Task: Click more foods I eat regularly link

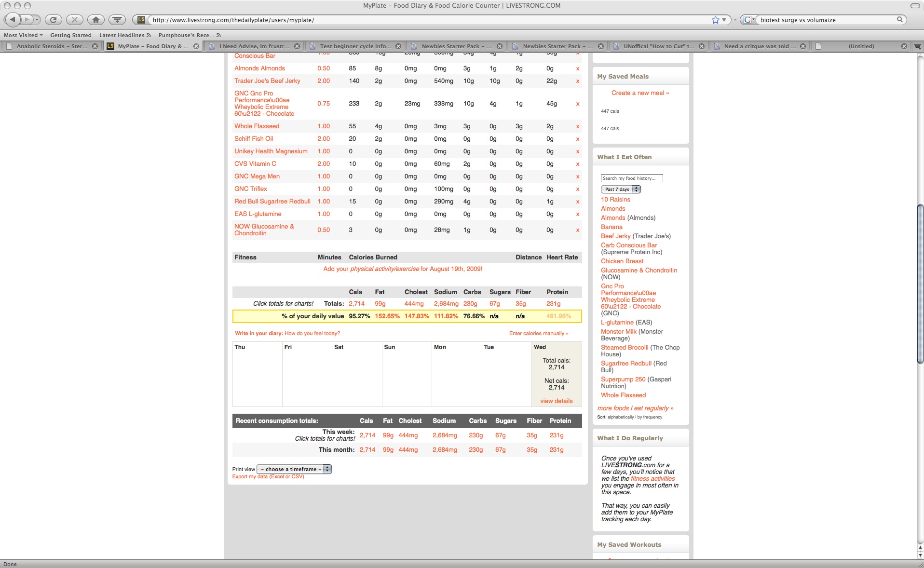Action: tap(635, 408)
